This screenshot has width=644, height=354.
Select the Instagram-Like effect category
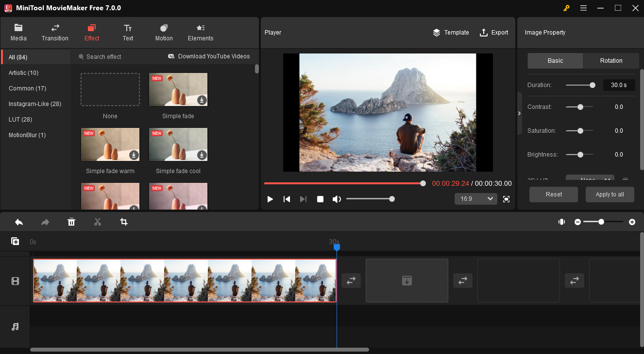point(35,104)
